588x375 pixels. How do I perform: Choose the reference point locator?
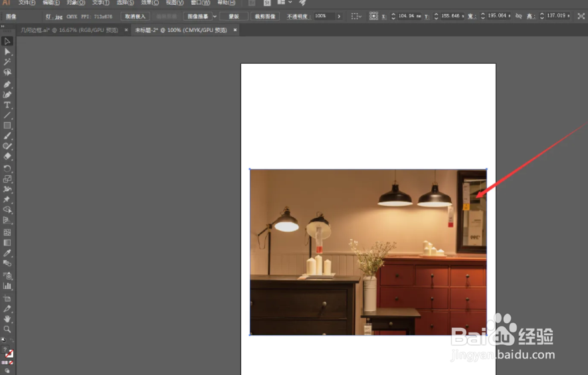[x=373, y=16]
